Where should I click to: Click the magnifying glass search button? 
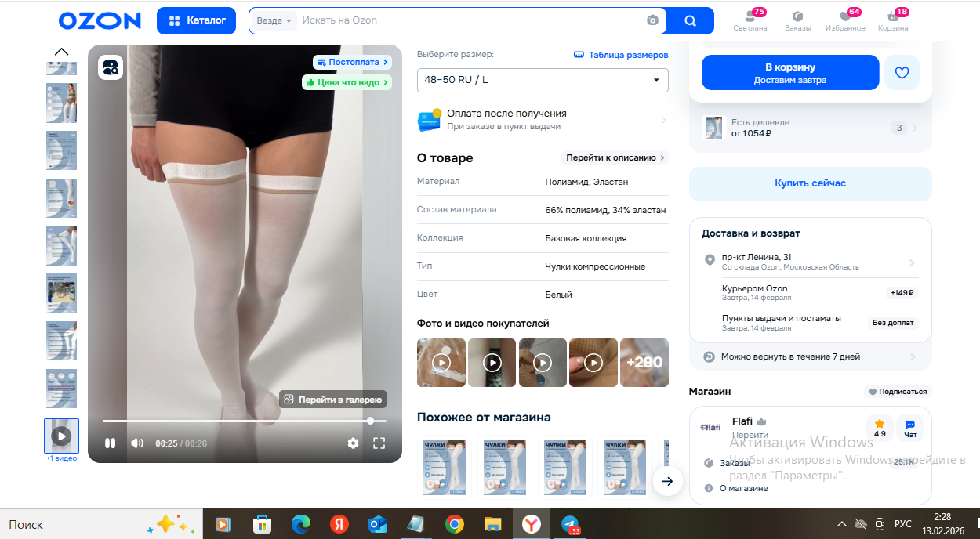tap(690, 20)
